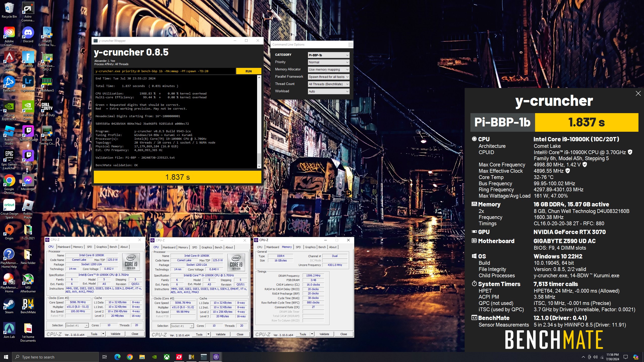Launch Steam desktop icon
644x362 pixels.
point(9,306)
